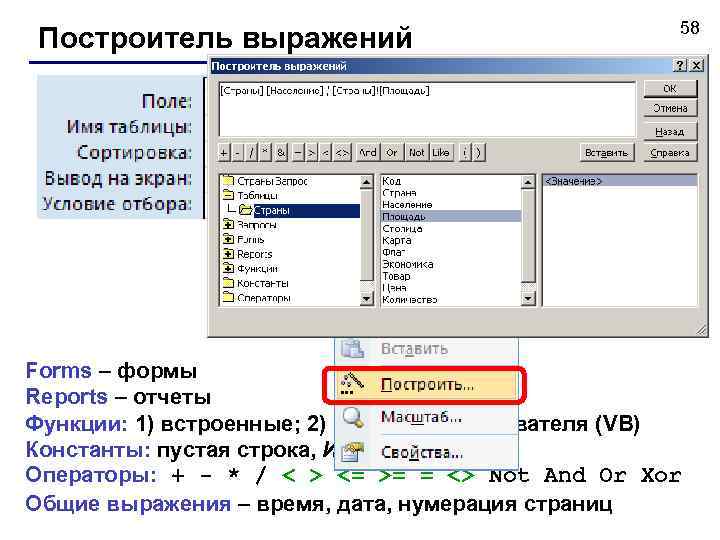Viewport: 720px width, 540px height.
Task: Click inside the expression text box
Action: click(427, 109)
